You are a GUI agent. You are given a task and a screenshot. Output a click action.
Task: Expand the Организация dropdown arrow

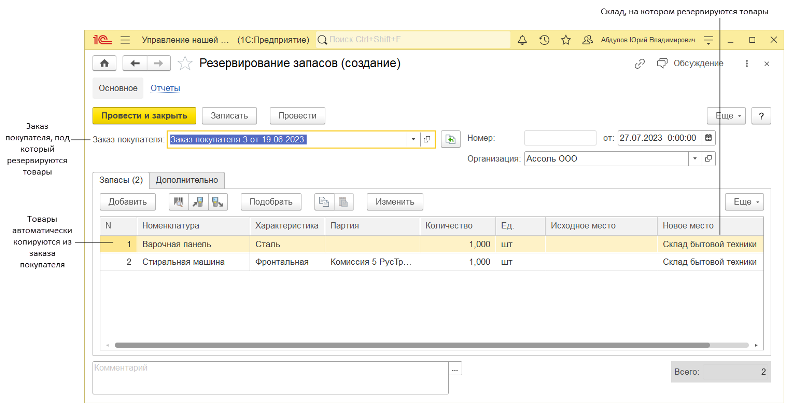coord(695,159)
